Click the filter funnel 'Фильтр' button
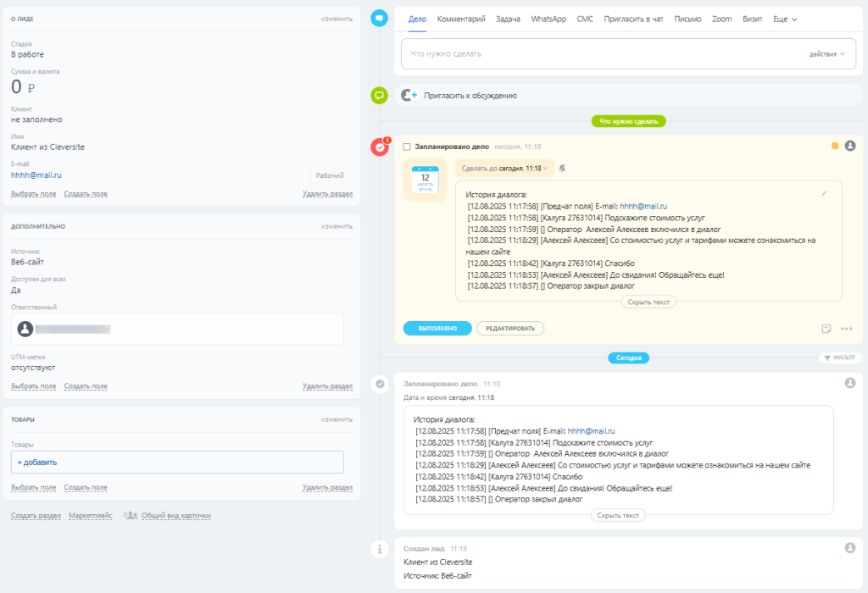868x593 pixels. tap(840, 357)
